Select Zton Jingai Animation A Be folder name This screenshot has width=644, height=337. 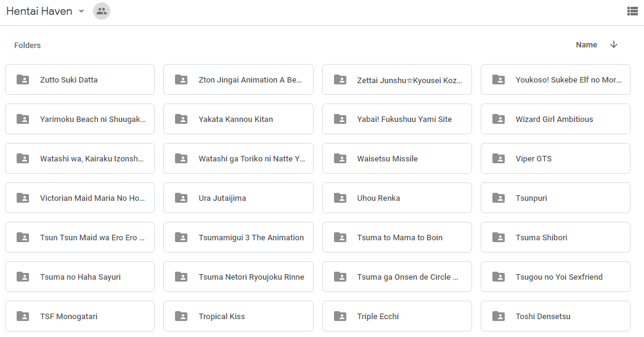tap(250, 80)
